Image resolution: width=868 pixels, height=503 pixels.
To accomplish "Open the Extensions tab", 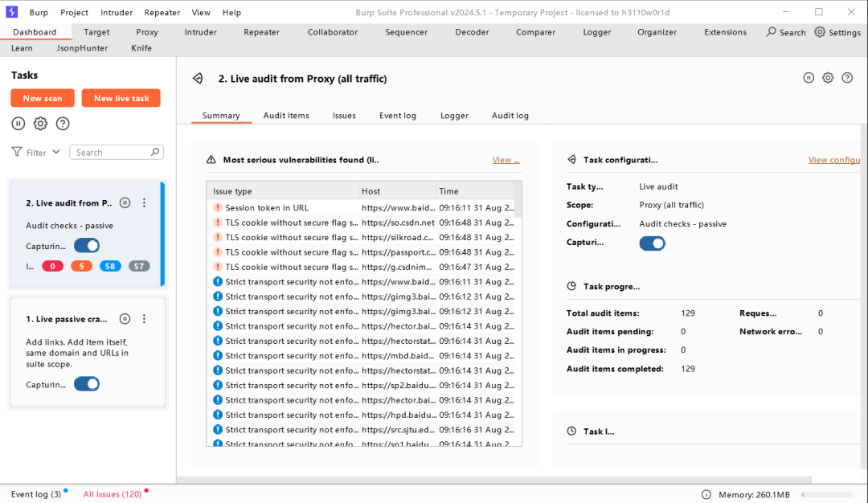I will tap(725, 32).
